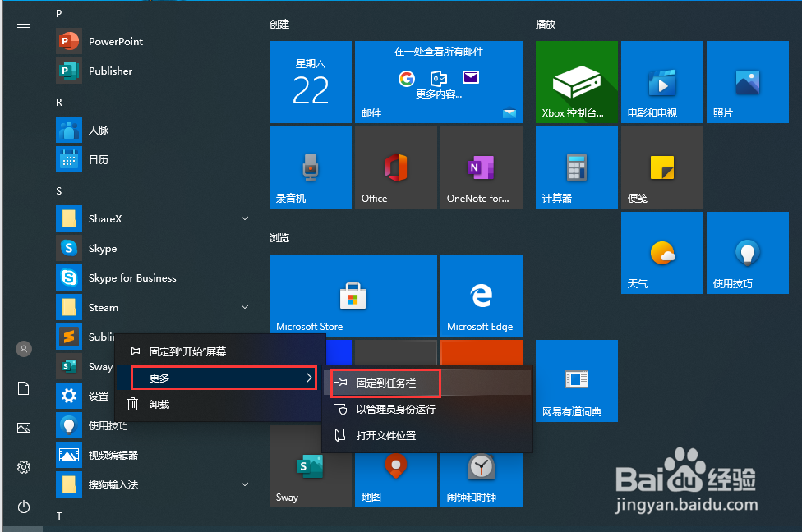Open the 照片 (Photos) tile

747,82
